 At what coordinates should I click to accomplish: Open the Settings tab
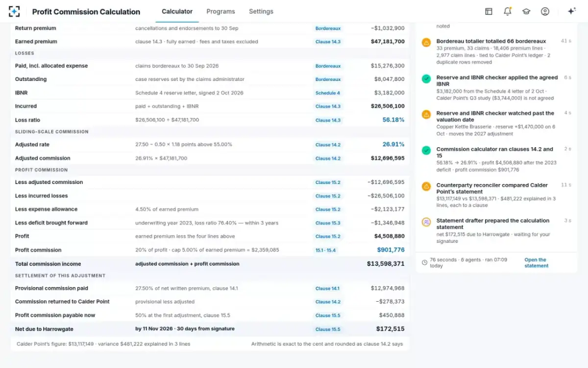coord(261,11)
